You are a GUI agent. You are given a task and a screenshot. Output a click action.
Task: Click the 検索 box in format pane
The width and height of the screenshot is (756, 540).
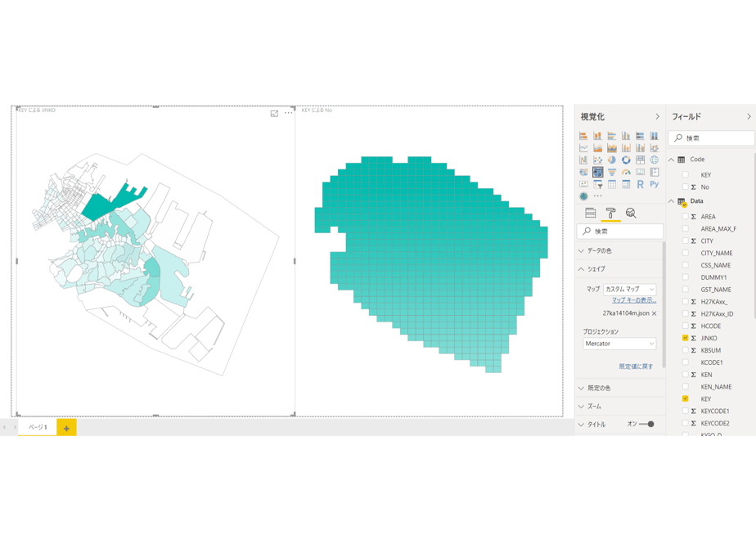tap(619, 232)
